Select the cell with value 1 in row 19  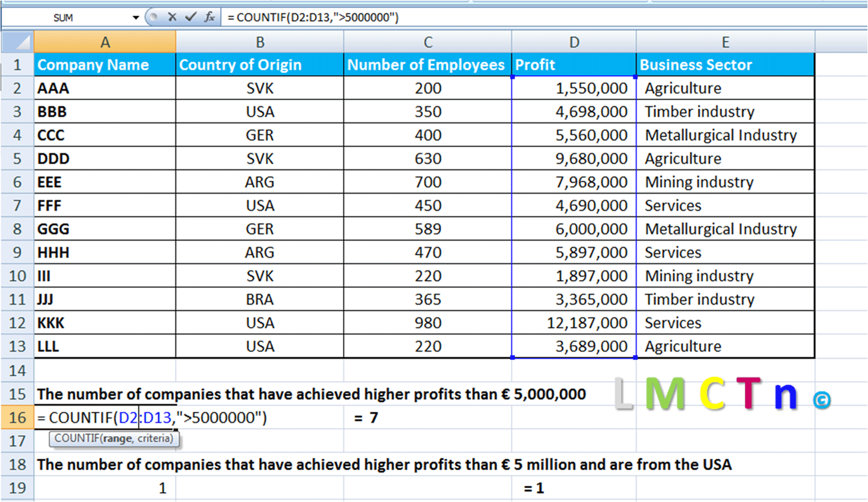pyautogui.click(x=105, y=488)
